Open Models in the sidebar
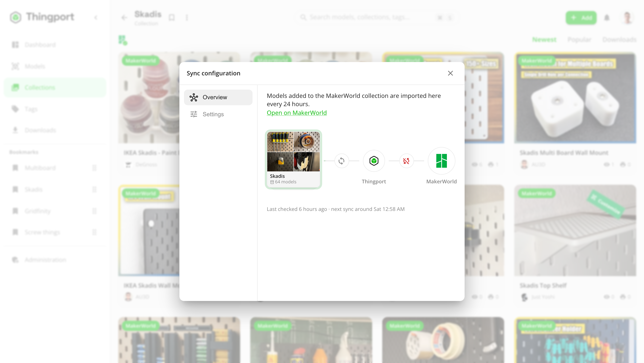Image resolution: width=644 pixels, height=363 pixels. tap(55, 66)
